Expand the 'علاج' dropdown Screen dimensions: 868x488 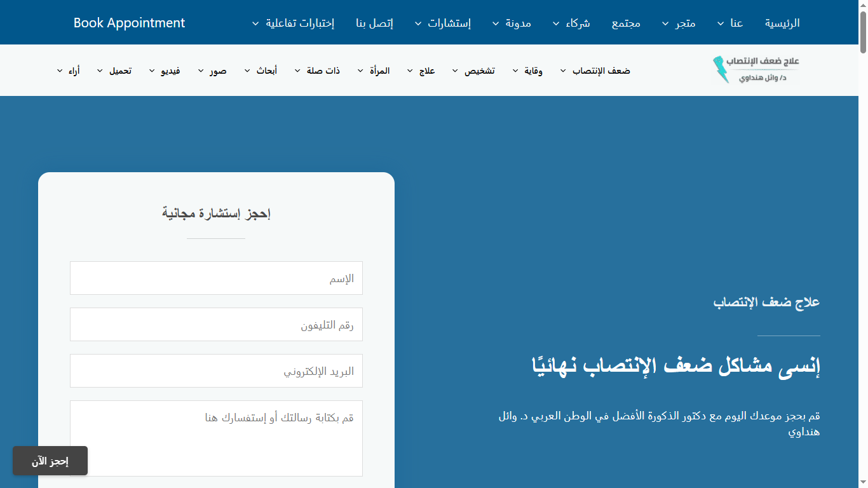coord(424,71)
